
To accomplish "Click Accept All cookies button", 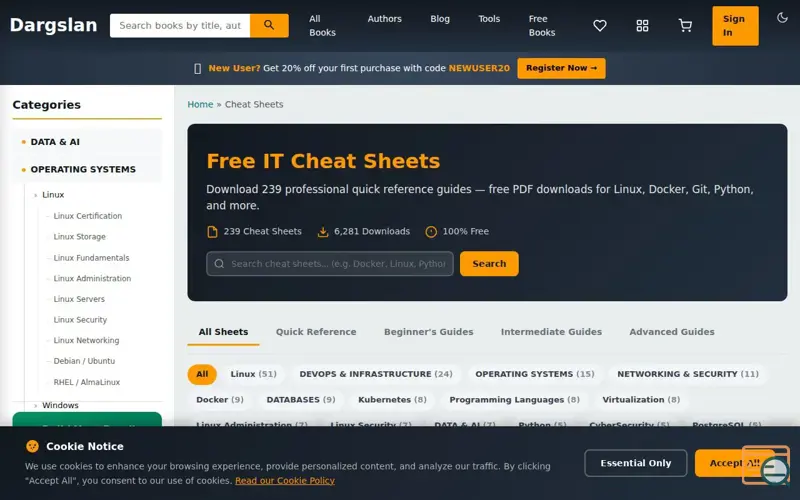I will (734, 463).
